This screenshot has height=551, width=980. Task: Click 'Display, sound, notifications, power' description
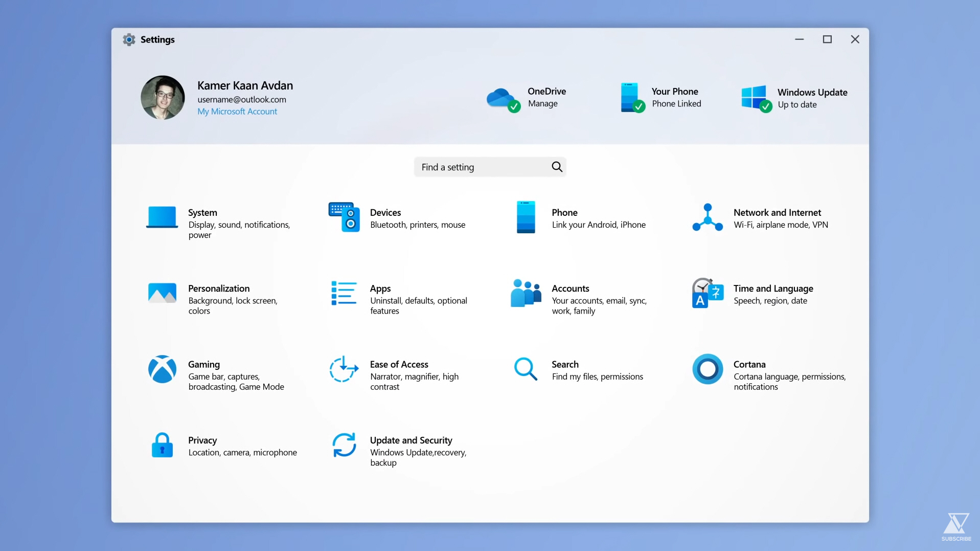(x=239, y=230)
